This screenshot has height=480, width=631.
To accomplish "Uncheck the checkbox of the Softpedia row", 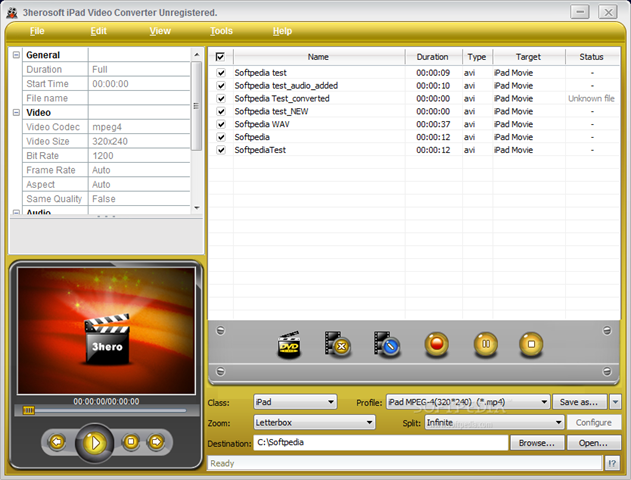I will coord(221,137).
